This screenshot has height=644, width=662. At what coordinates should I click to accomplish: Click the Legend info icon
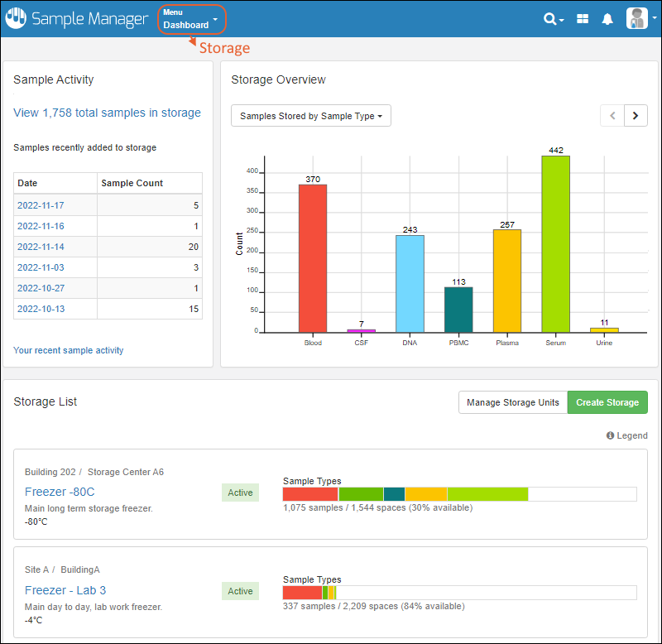coord(610,435)
